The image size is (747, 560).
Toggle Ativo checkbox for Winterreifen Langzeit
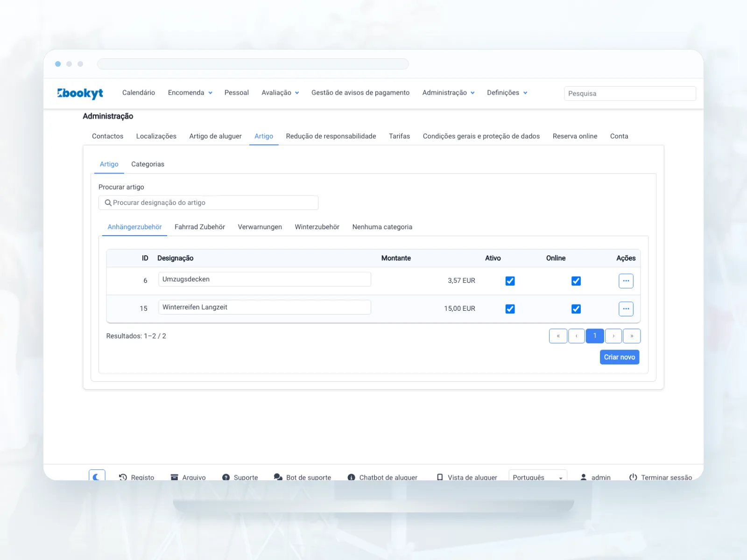point(510,309)
